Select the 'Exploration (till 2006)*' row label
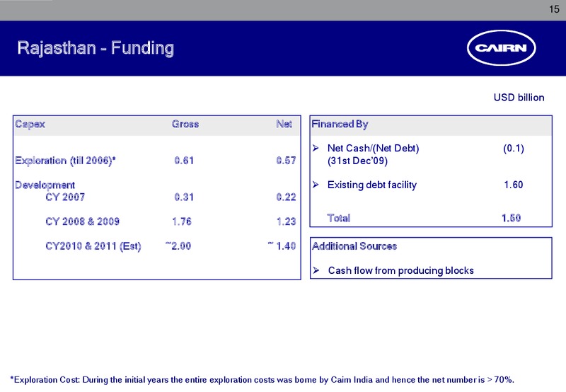Viewport: 566px width, 392px height. tap(65, 161)
